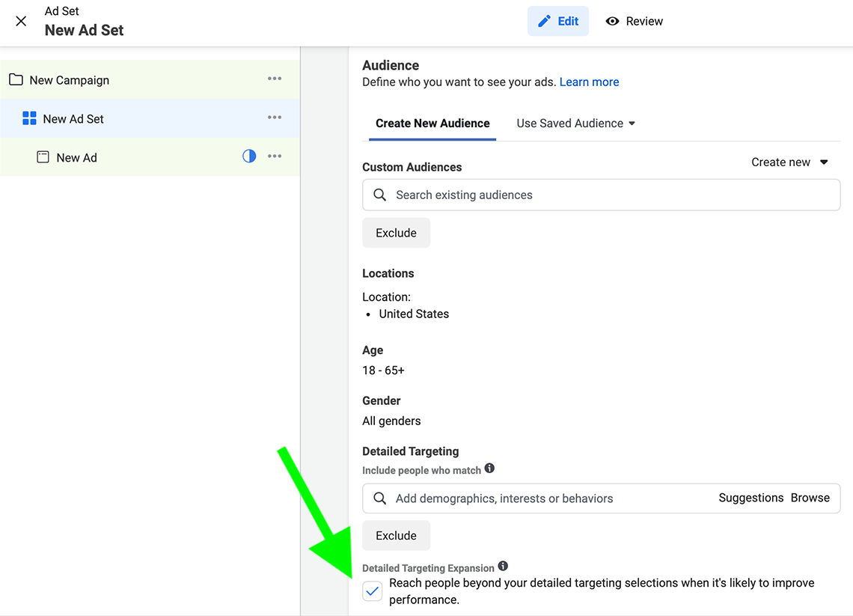
Task: Click the Detailed Targeting Expansion info icon
Action: click(504, 566)
